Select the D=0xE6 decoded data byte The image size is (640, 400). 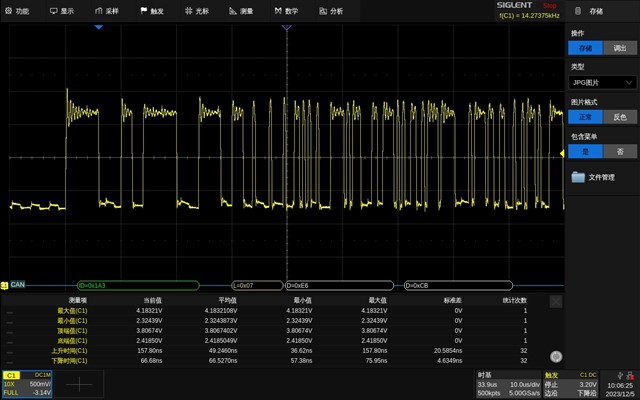[339, 285]
